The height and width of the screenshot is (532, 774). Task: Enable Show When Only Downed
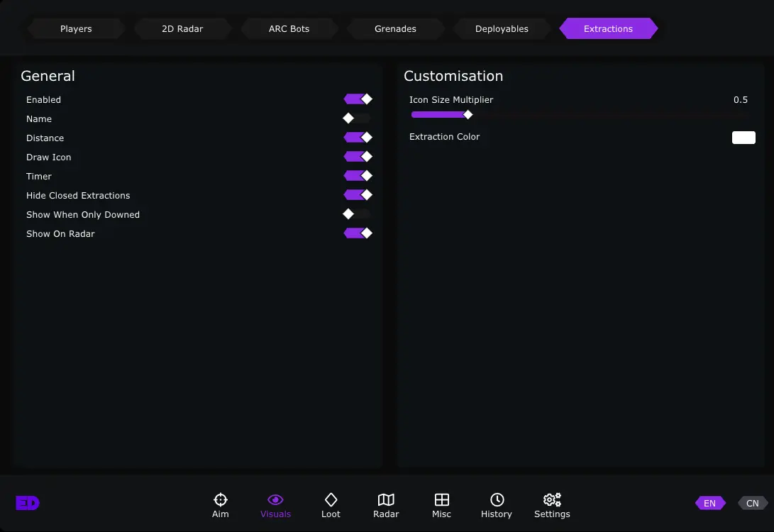click(358, 214)
